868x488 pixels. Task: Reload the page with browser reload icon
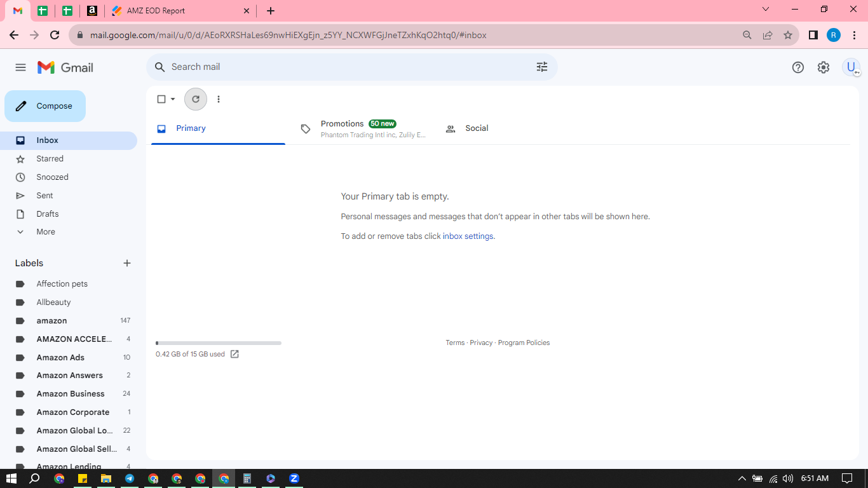tap(55, 35)
